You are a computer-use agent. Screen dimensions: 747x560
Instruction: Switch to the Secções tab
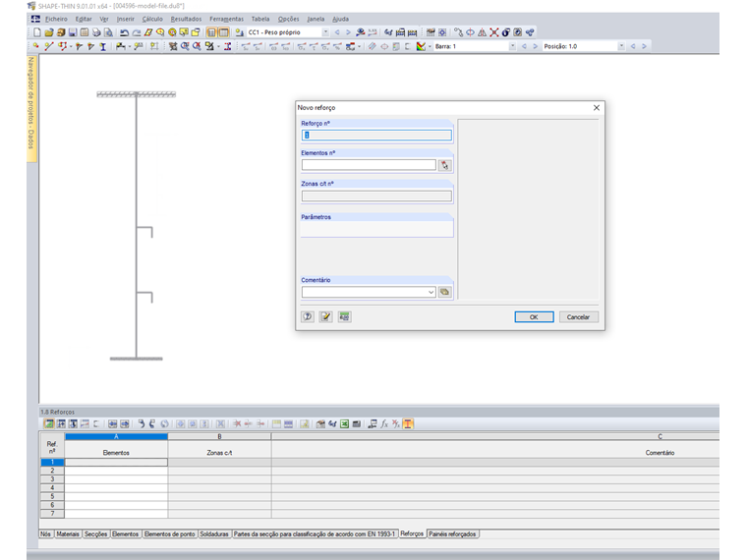(95, 534)
